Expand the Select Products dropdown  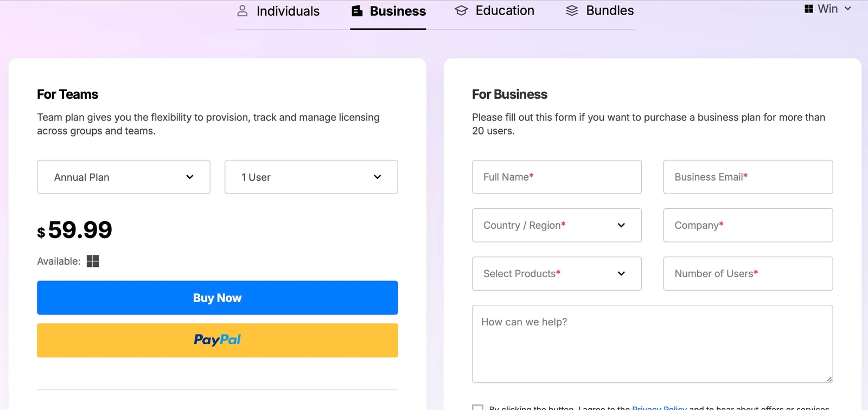point(557,273)
